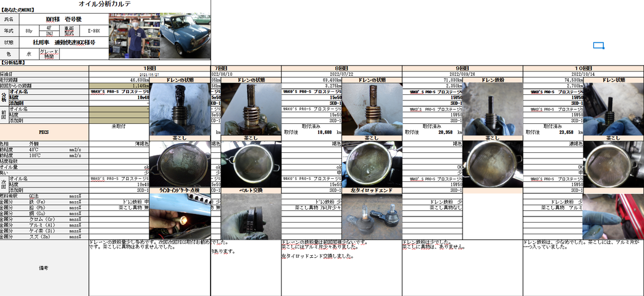Click the 未取付 cell under 1回目
Image resolution: width=644 pixels, height=296 pixels.
point(119,126)
